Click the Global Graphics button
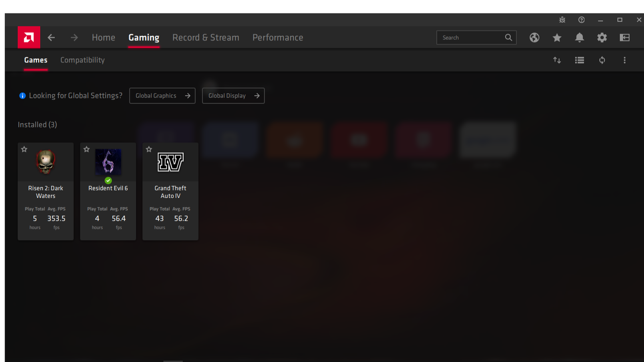 (x=163, y=96)
